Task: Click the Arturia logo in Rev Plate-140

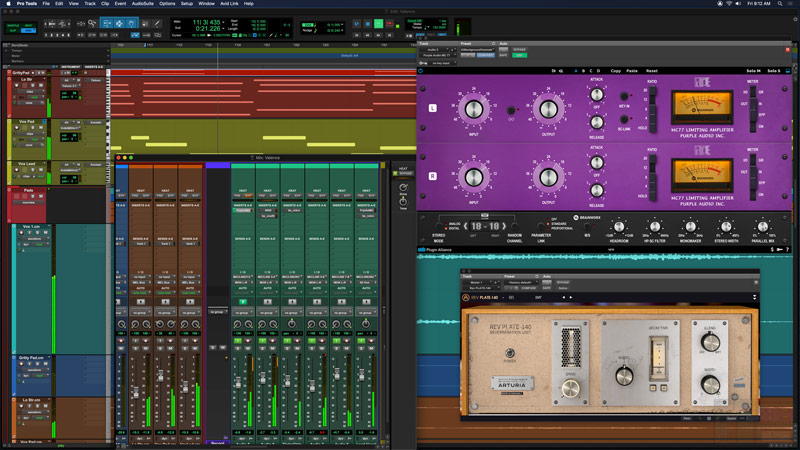Action: [x=466, y=297]
